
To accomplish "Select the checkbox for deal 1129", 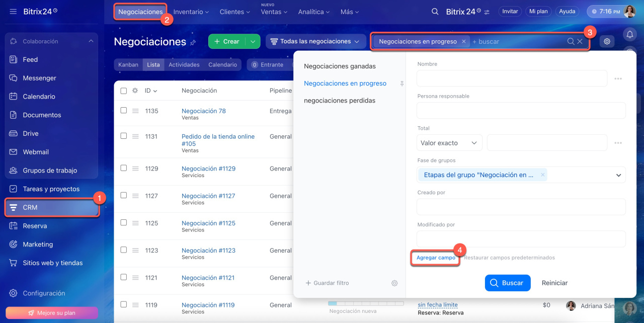I will tap(124, 168).
